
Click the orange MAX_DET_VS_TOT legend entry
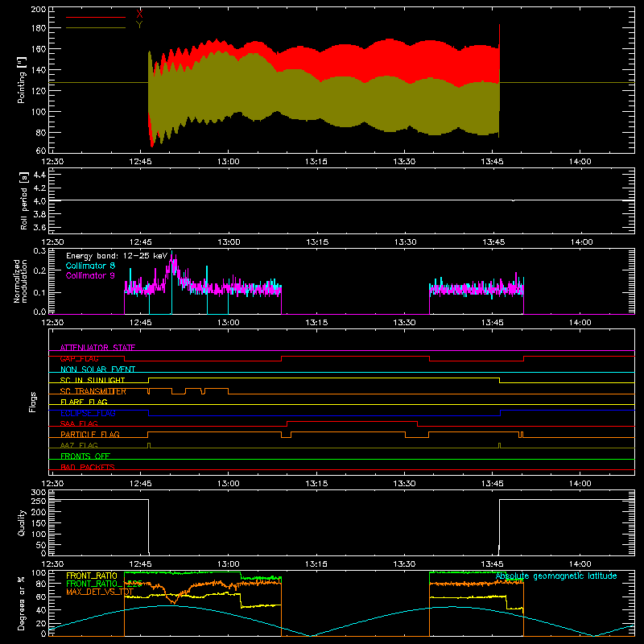pos(99,592)
